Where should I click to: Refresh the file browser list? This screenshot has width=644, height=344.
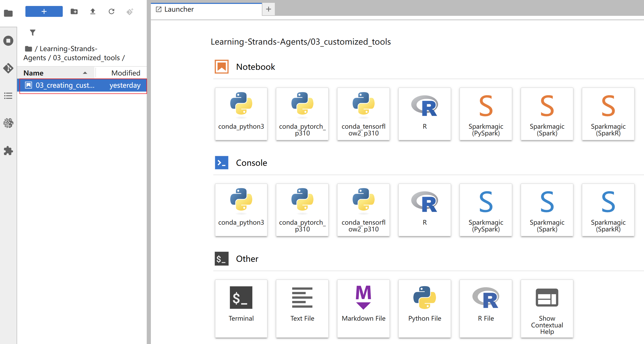(111, 11)
